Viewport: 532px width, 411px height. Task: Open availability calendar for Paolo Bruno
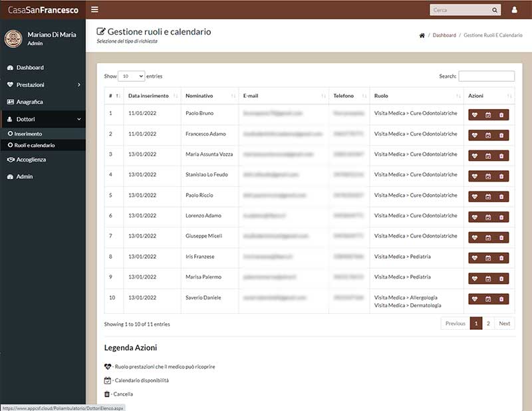click(x=488, y=115)
